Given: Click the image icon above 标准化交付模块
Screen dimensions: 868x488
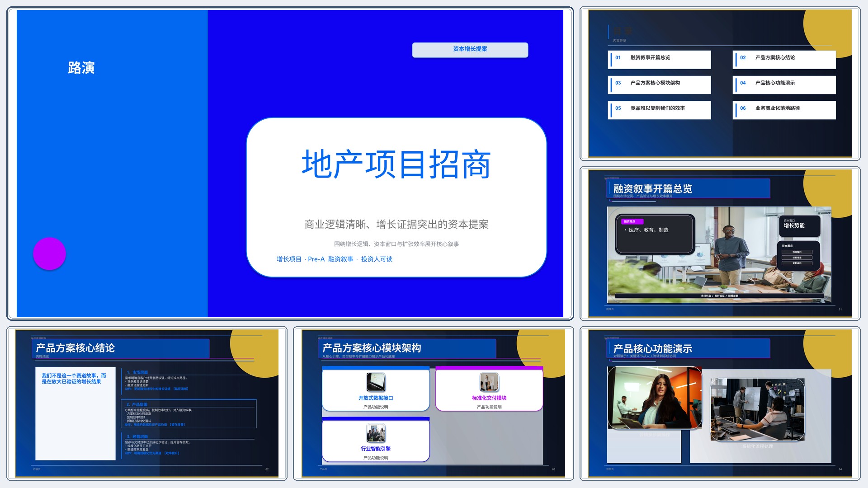Looking at the screenshot, I should point(489,382).
